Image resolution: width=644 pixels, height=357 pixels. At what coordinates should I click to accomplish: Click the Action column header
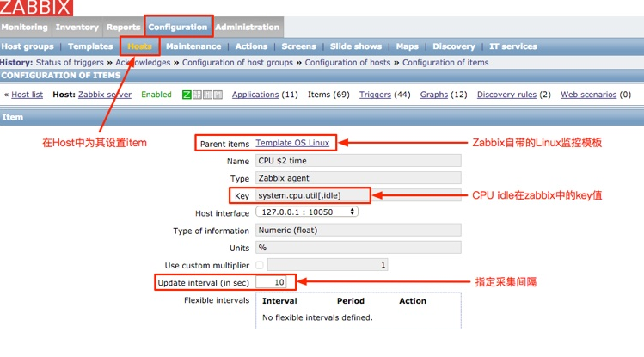tap(413, 301)
